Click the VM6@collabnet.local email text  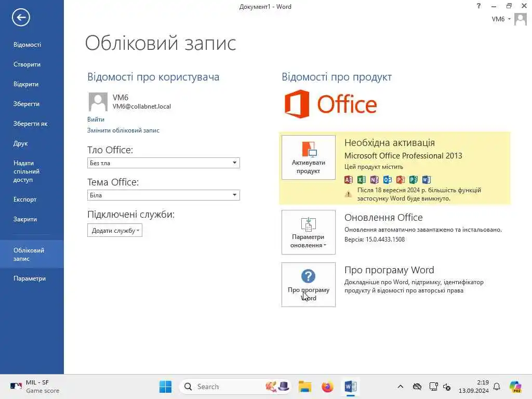point(141,107)
